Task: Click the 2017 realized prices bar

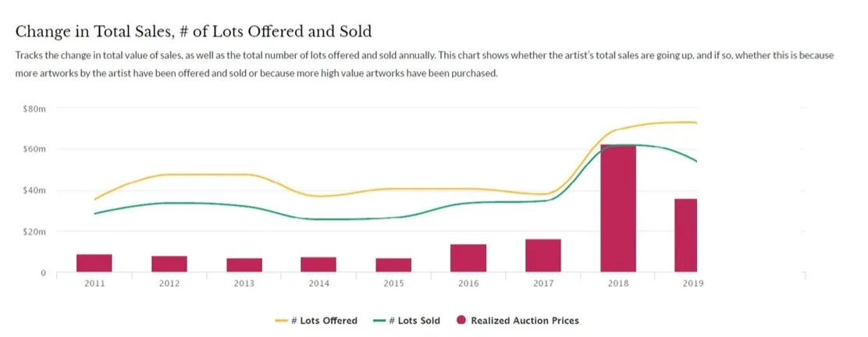Action: click(x=542, y=256)
